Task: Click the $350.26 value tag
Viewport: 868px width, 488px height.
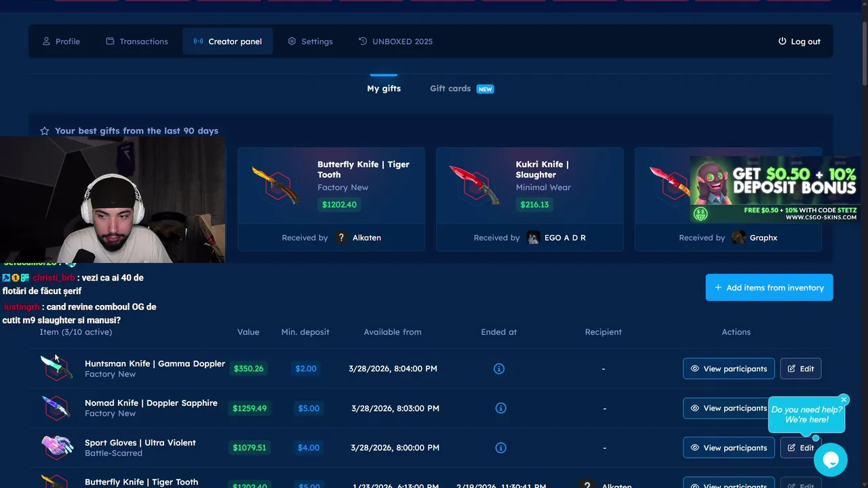Action: [x=248, y=369]
